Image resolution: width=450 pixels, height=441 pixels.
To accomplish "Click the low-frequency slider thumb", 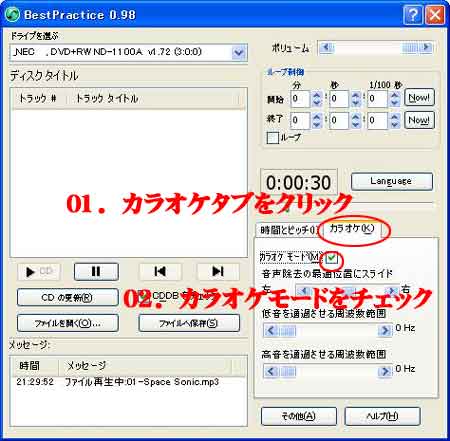I will [x=288, y=331].
